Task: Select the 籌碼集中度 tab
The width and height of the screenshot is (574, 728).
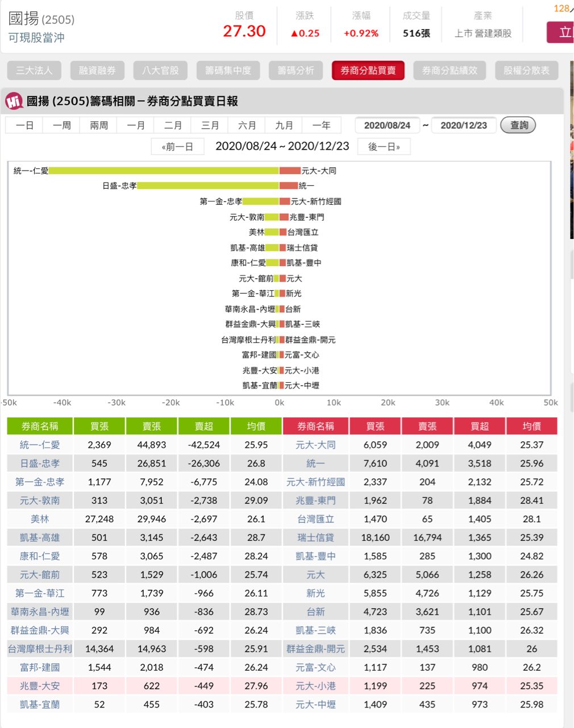Action: click(228, 71)
